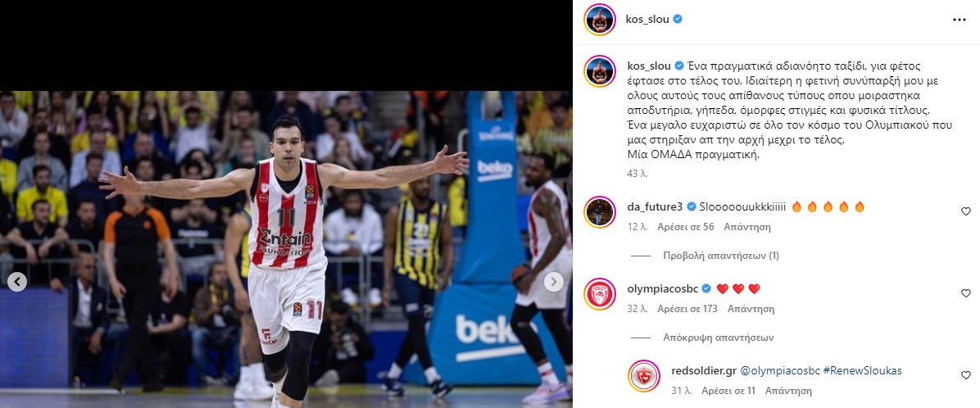Viewport: 980px width, 408px height.
Task: Reply to olympiacosbc's comment via Απάντηση
Action: 751,309
